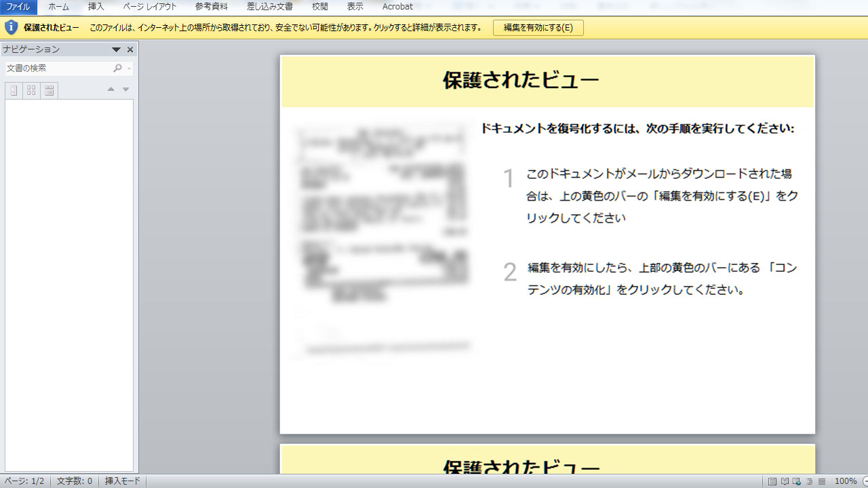Screen dimensions: 868x488
Task: Click the ドキュメントを復号化するには instruction line
Action: point(637,128)
